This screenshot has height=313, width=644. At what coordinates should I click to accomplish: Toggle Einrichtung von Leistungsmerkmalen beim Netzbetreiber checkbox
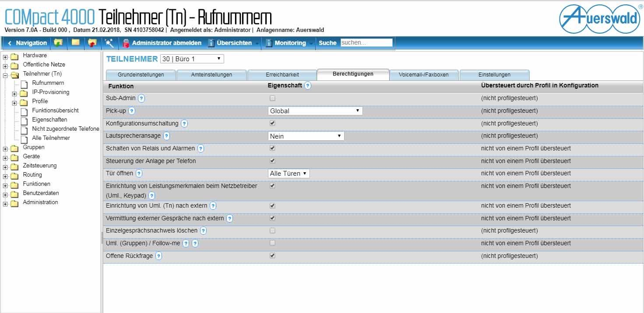pyautogui.click(x=272, y=185)
